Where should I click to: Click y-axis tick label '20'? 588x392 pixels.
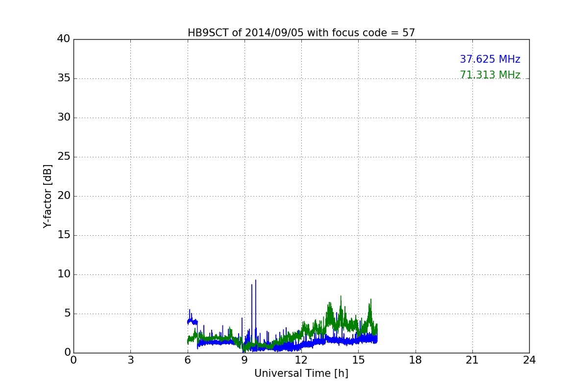[x=64, y=196]
